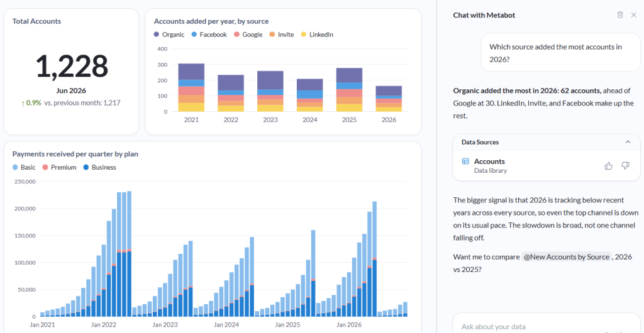Viewport: 644px width, 333px height.
Task: Click 'Data library' subtitle text
Action: pyautogui.click(x=491, y=171)
